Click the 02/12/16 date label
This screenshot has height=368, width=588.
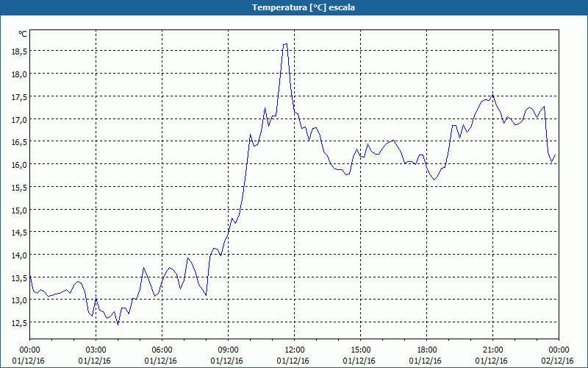tap(558, 361)
